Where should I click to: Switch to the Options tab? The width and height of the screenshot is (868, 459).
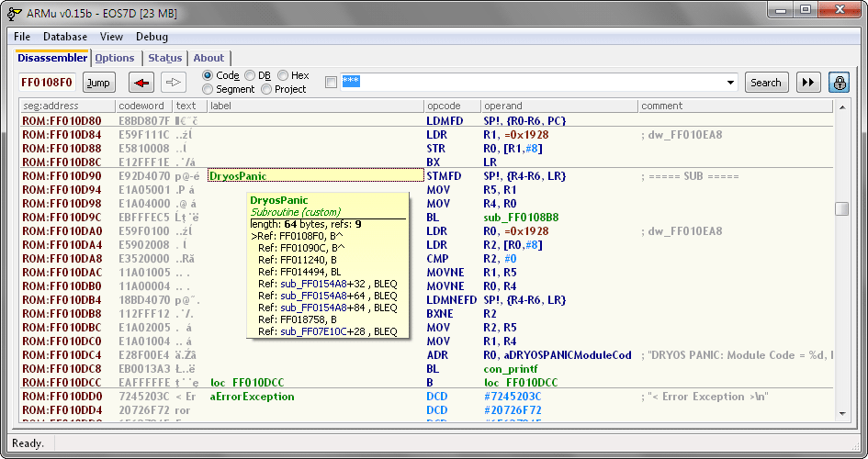coord(115,58)
